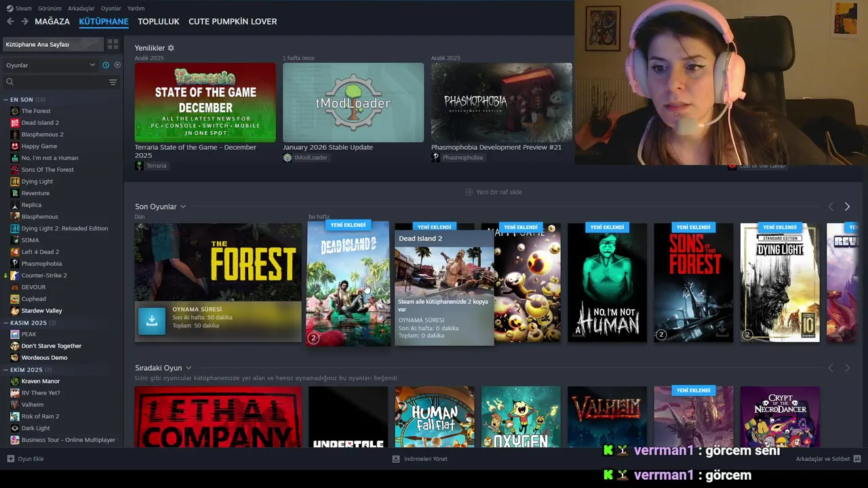This screenshot has height=488, width=868.
Task: Switch to KÜTÜPHANE tab
Action: tap(104, 22)
